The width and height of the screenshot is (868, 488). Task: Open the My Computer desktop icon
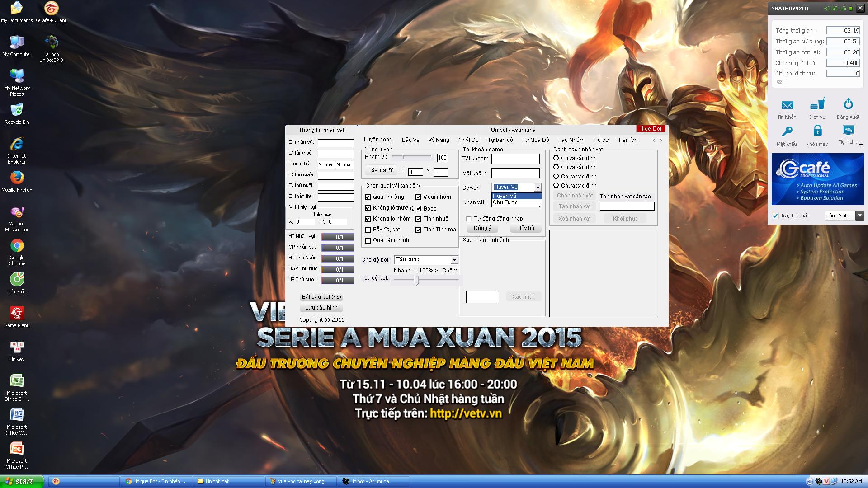tap(17, 46)
